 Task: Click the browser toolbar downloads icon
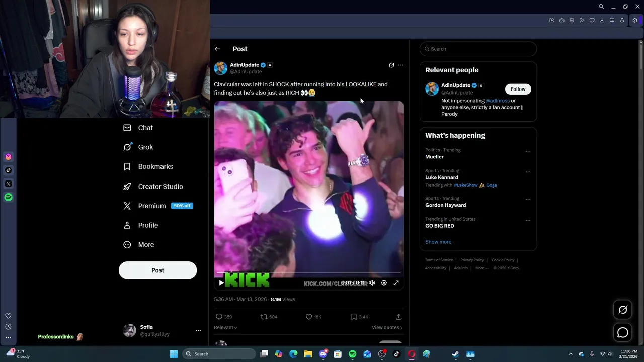[602, 20]
